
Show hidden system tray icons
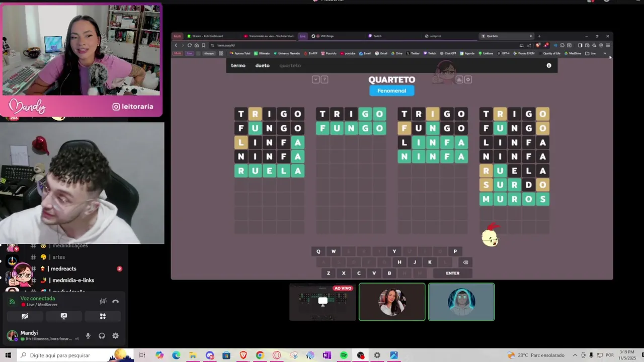pyautogui.click(x=576, y=355)
